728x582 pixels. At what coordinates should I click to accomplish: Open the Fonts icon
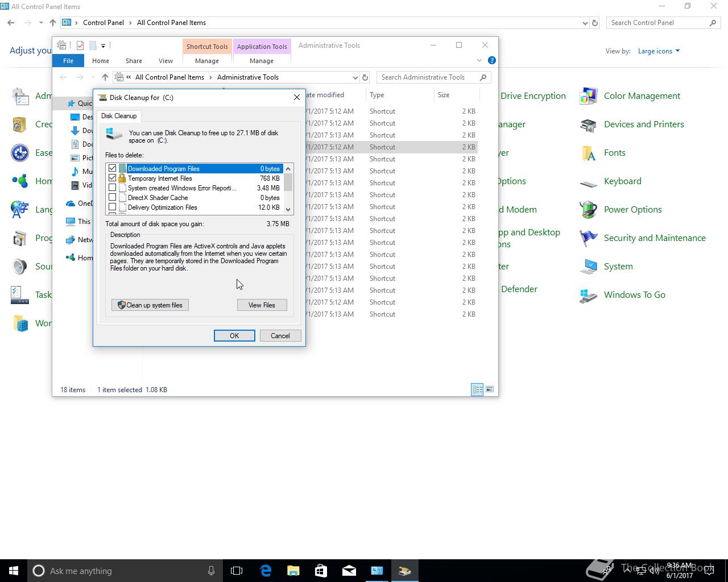588,153
